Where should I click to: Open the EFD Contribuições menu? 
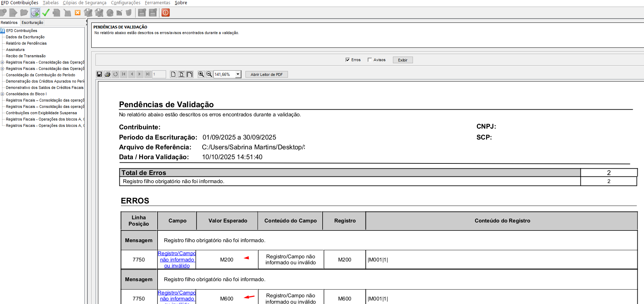[x=20, y=3]
